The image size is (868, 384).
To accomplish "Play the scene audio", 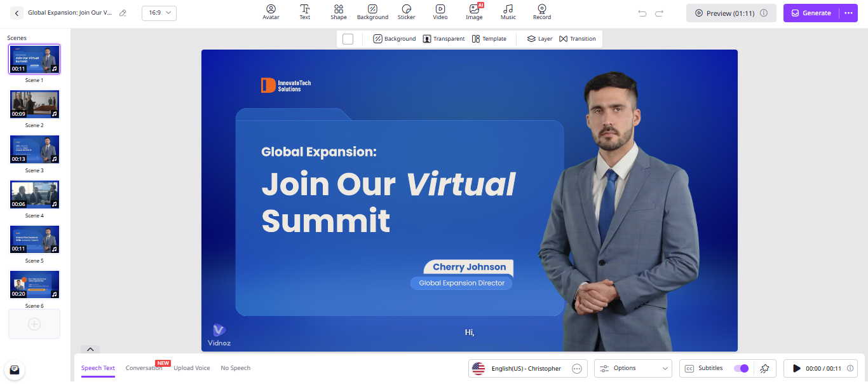I will click(x=797, y=369).
